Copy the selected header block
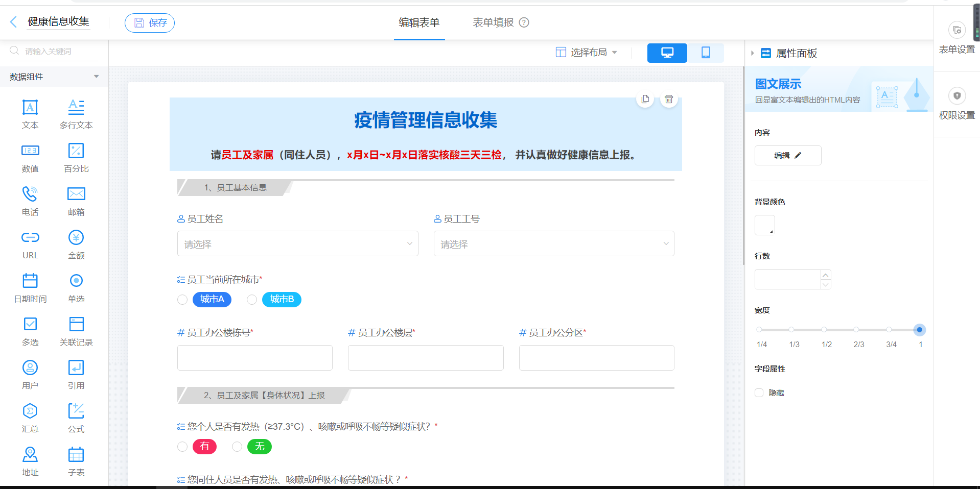 point(645,99)
